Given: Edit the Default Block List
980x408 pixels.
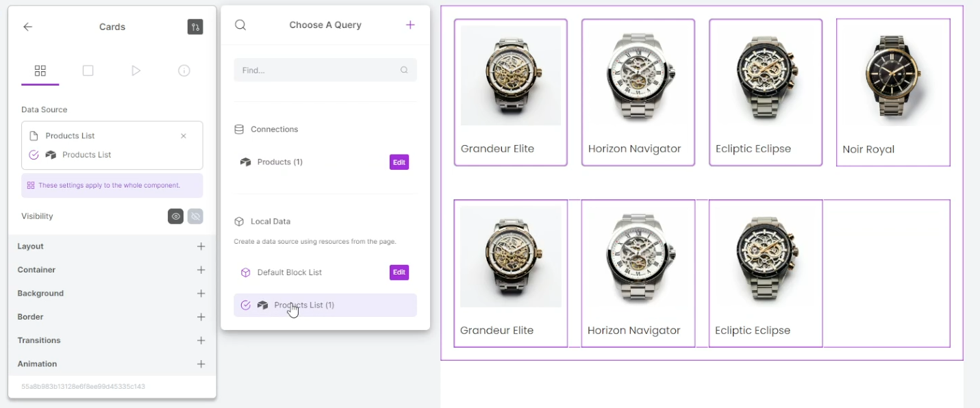Looking at the screenshot, I should point(399,272).
